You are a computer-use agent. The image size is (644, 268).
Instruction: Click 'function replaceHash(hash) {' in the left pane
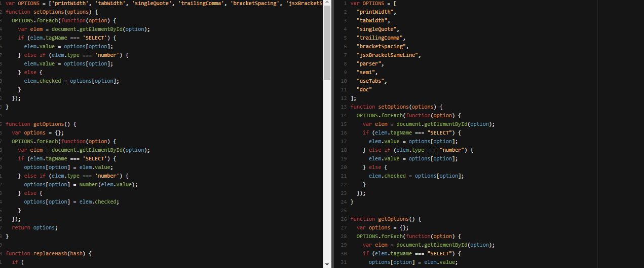coord(48,253)
